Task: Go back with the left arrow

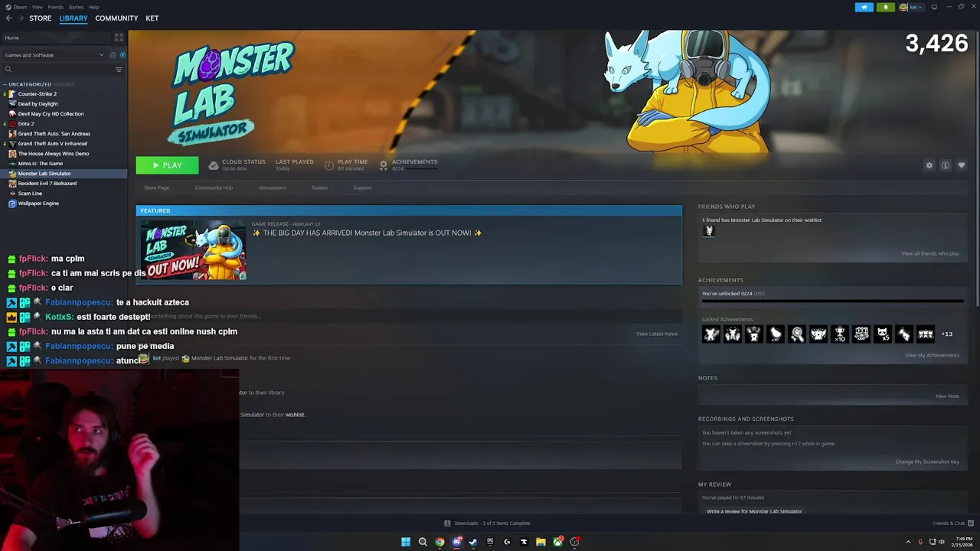Action: 8,18
